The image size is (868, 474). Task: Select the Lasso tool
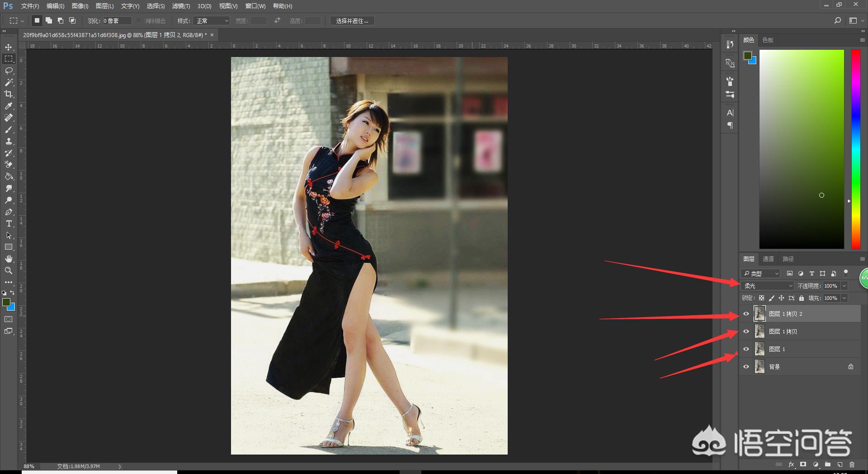pyautogui.click(x=9, y=71)
